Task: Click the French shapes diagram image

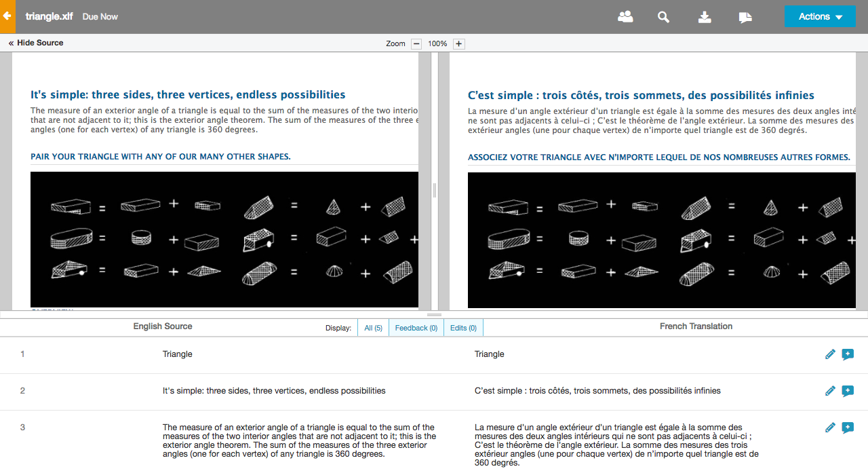Action: coord(661,240)
